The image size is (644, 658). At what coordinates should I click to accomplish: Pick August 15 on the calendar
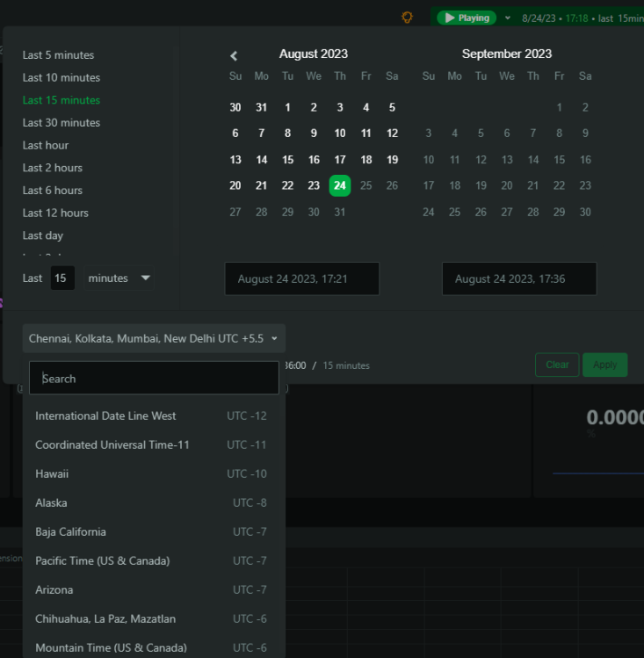[x=287, y=160]
